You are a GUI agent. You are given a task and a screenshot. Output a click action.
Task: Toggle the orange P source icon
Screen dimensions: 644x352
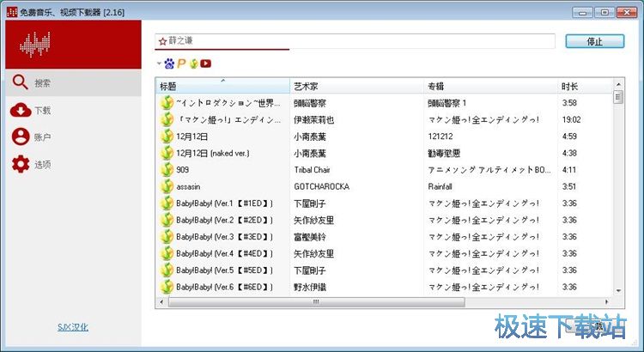coord(181,64)
